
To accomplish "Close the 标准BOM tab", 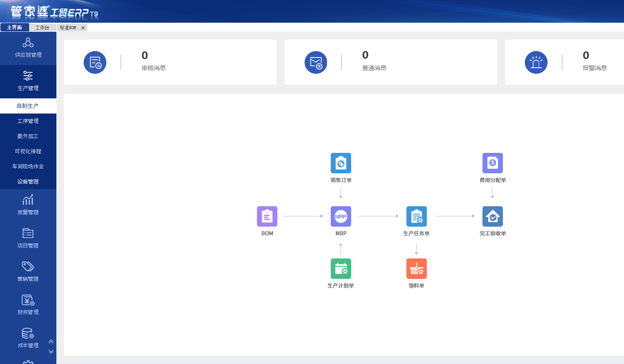I will (83, 28).
